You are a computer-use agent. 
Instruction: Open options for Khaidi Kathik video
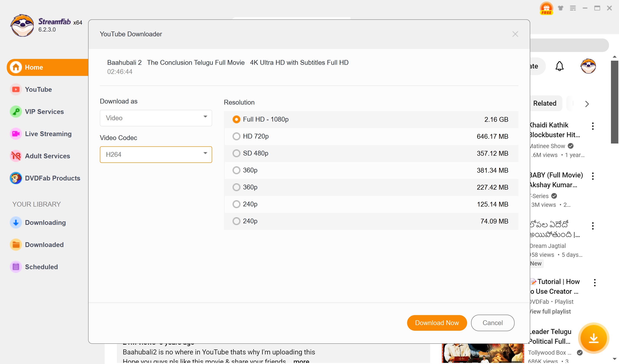point(593,126)
